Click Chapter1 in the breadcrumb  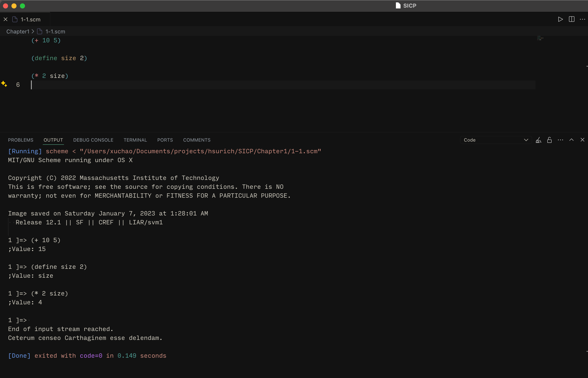[18, 32]
